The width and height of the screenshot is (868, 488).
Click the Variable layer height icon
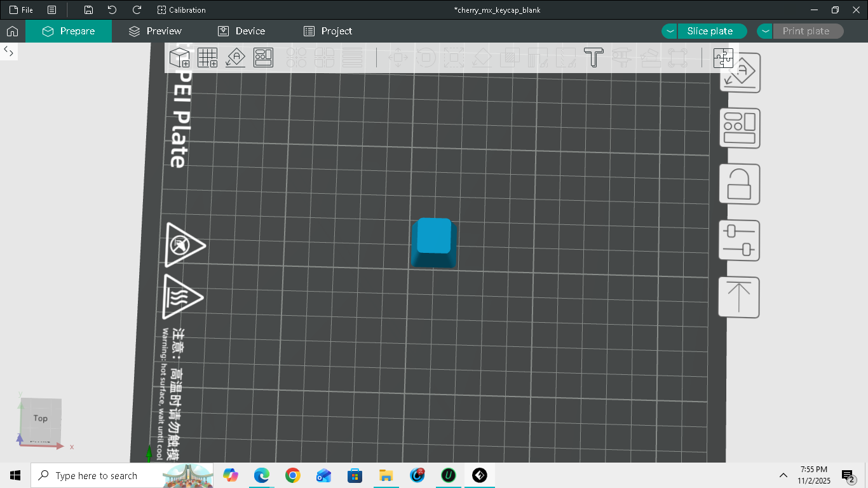[353, 58]
